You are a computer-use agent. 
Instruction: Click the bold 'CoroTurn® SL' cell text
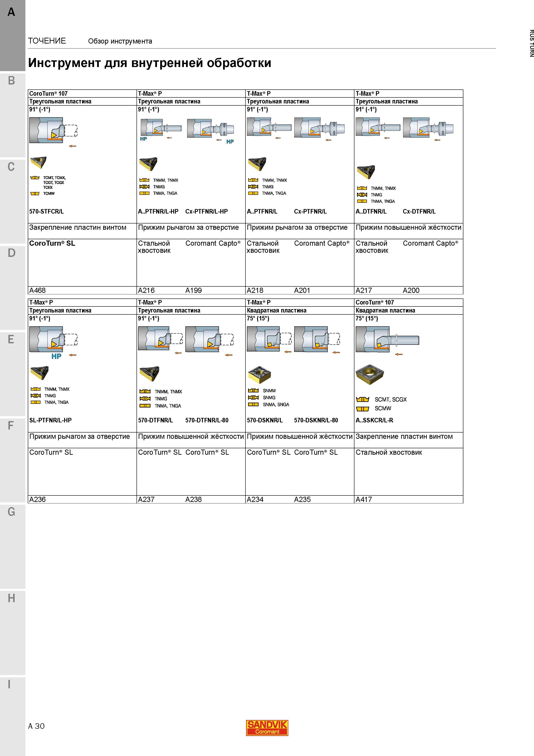(x=52, y=243)
